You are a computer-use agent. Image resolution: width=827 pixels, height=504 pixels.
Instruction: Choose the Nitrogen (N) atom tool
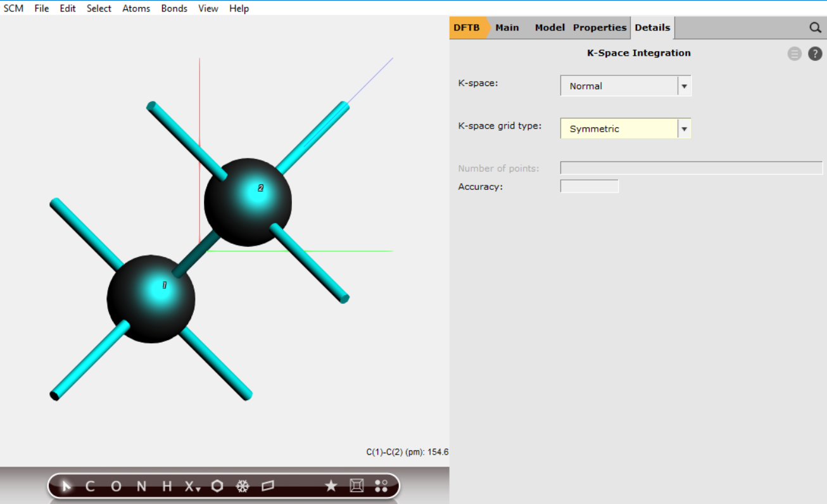pos(141,486)
